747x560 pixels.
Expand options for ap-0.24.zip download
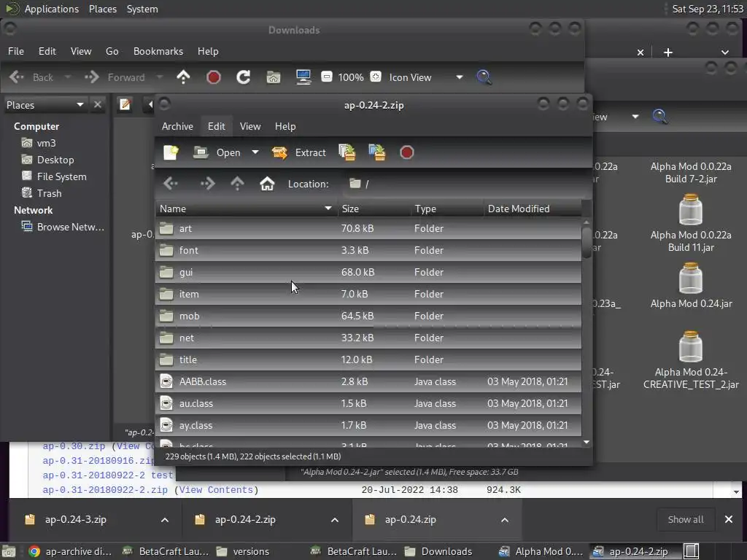[505, 520]
